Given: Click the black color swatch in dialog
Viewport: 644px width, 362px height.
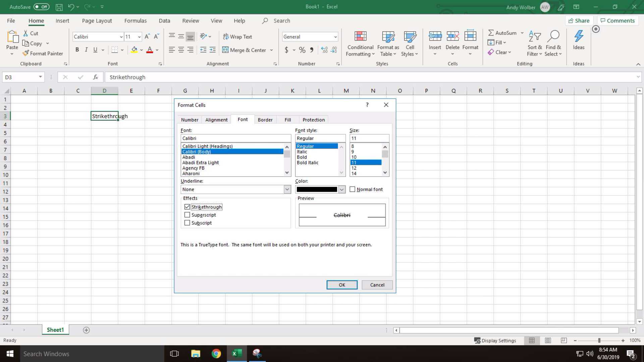Looking at the screenshot, I should point(317,189).
